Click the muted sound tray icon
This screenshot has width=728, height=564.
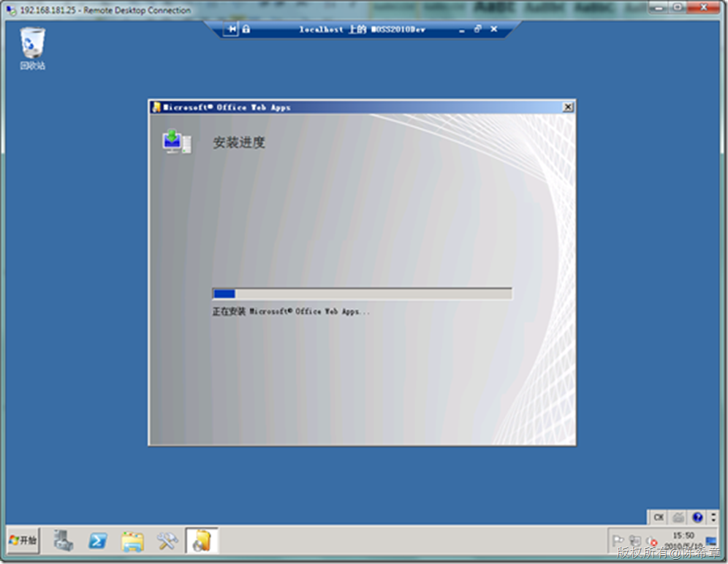(x=651, y=541)
